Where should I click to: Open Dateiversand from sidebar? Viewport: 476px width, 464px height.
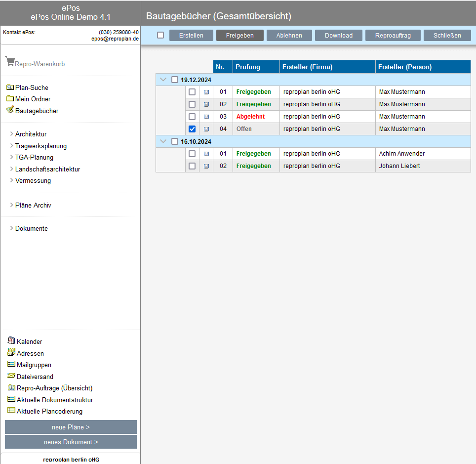pos(35,377)
